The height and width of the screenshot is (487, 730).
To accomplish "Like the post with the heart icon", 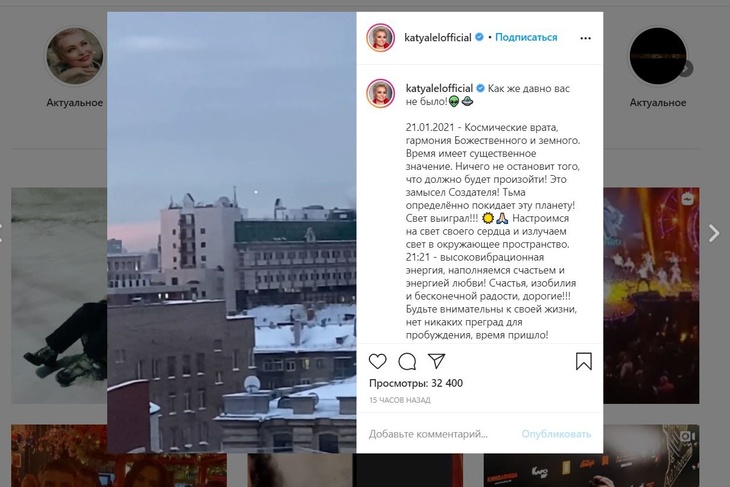I will coord(378,361).
